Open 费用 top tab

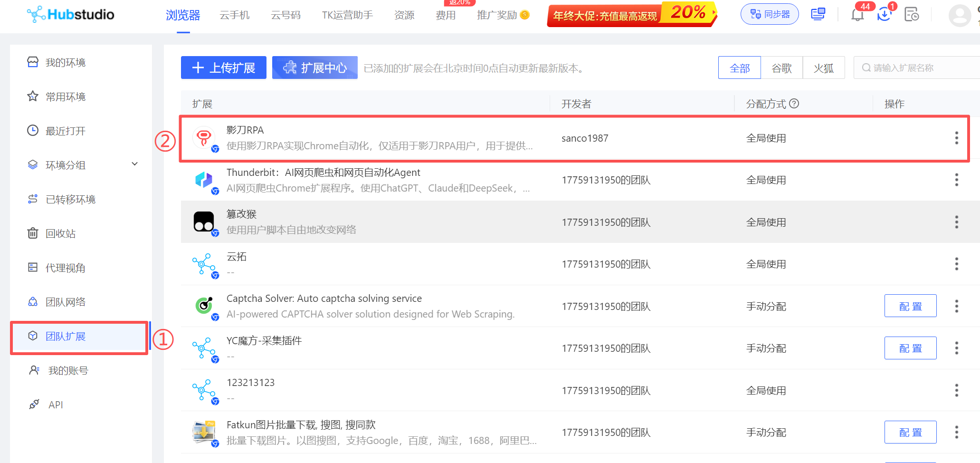(446, 15)
